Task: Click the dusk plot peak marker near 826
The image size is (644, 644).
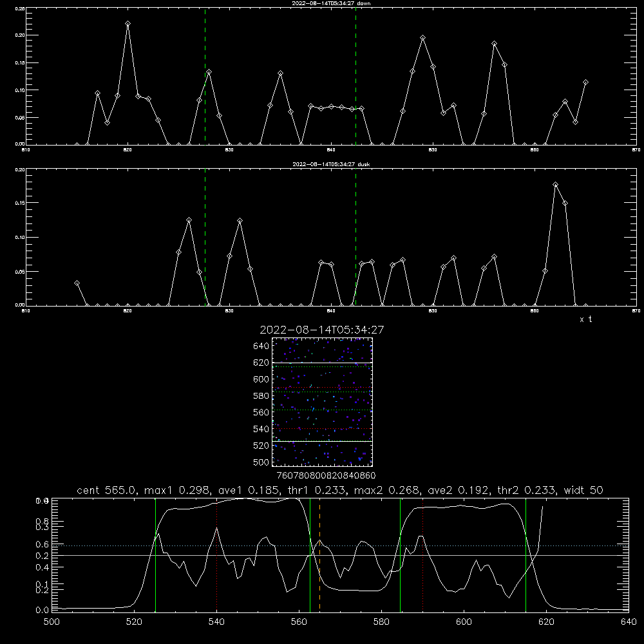Action: coord(189,220)
